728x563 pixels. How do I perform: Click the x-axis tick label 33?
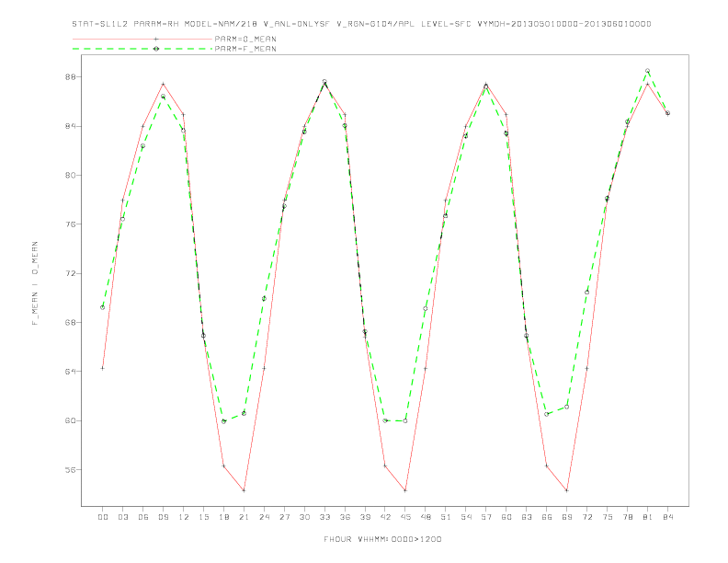point(324,517)
